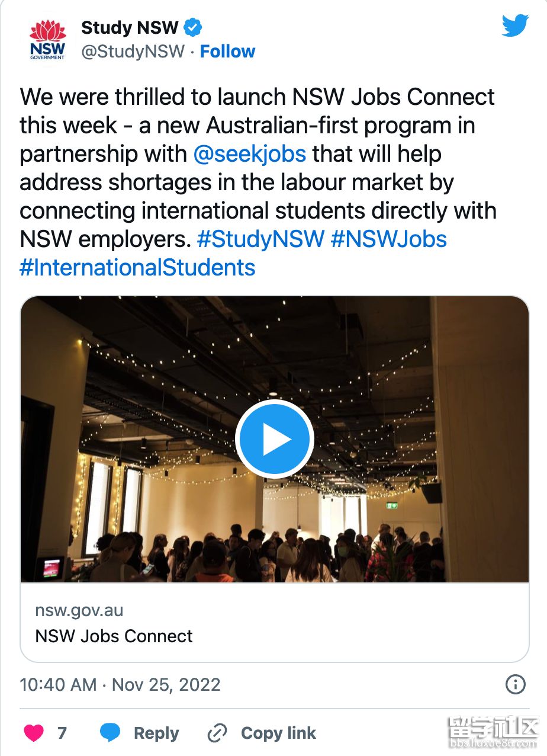Click the Study NSW display name
This screenshot has height=756, width=547.
[130, 27]
